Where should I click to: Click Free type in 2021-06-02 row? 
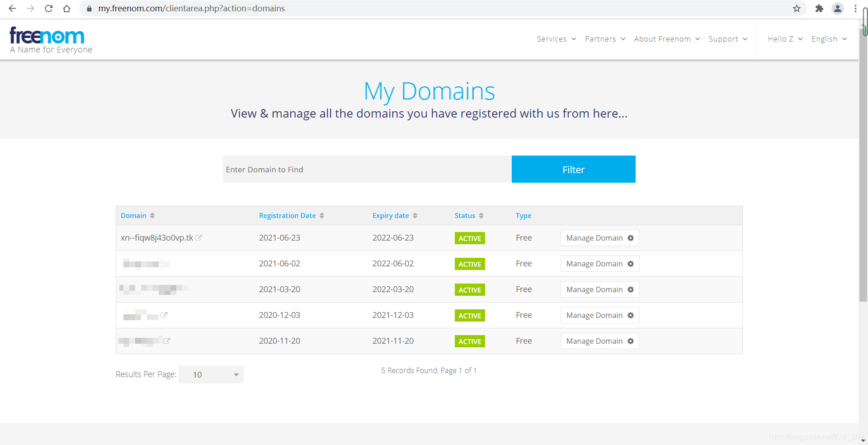[524, 264]
